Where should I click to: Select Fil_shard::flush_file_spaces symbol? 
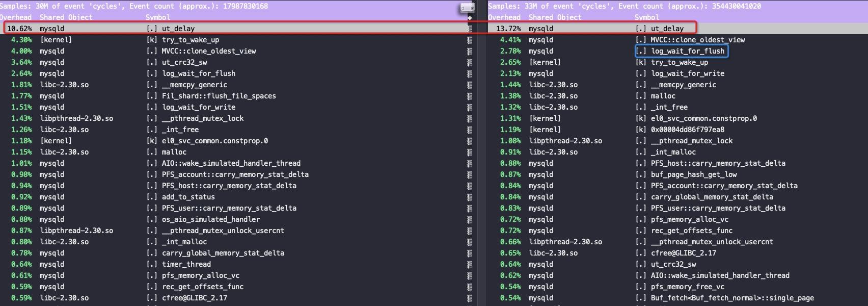coord(219,96)
